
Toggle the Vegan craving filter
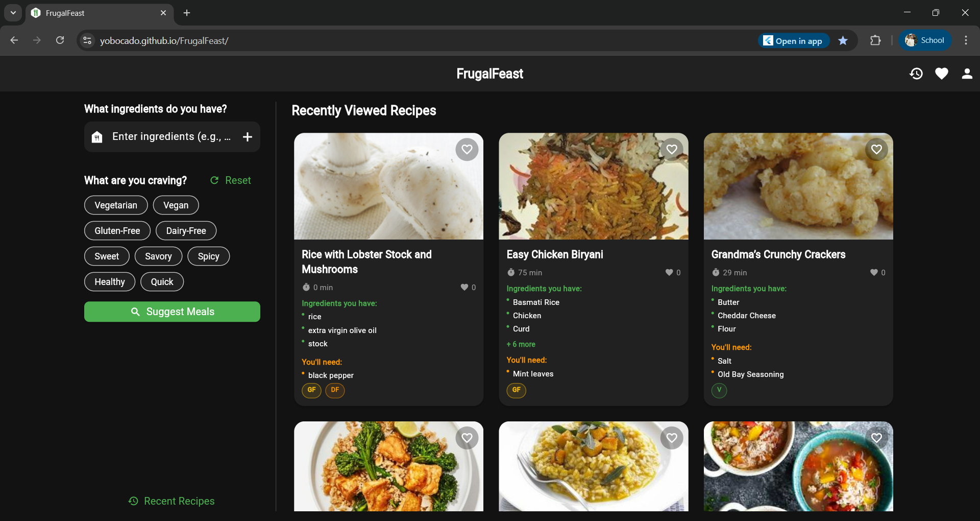(x=176, y=205)
